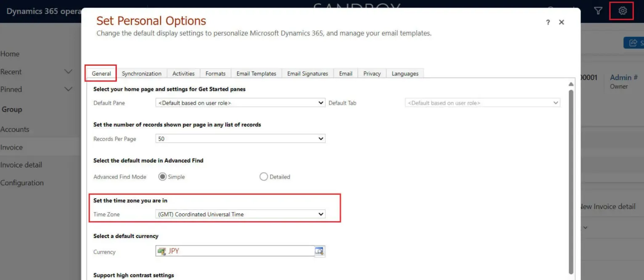Click the Admin # owner link

(x=624, y=77)
